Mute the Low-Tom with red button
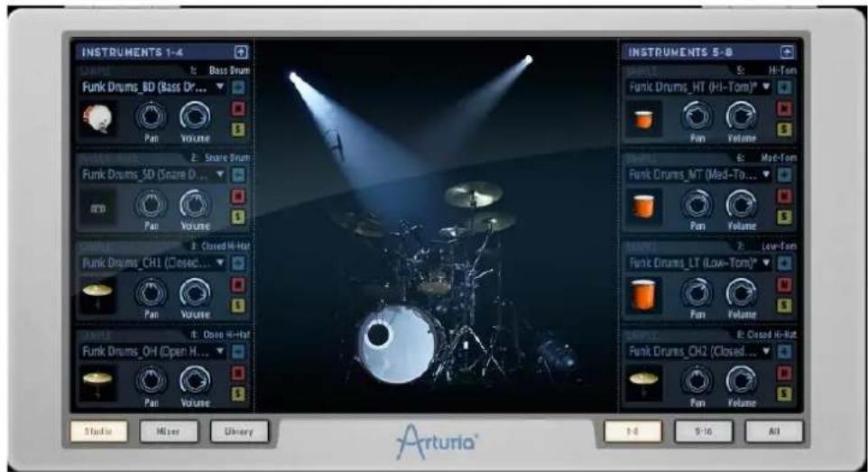868x472 pixels. tap(784, 285)
